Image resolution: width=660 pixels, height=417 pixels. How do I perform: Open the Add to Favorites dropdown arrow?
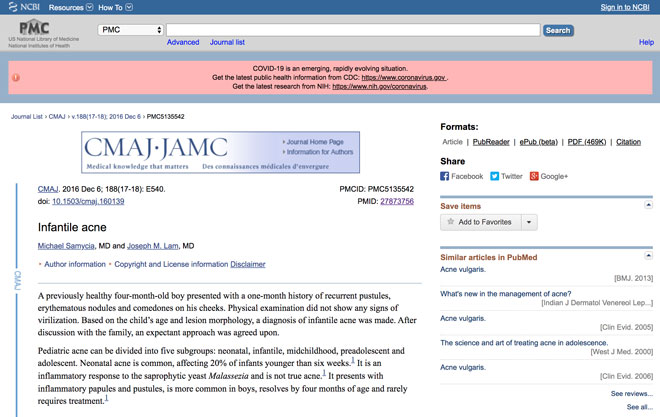click(529, 222)
